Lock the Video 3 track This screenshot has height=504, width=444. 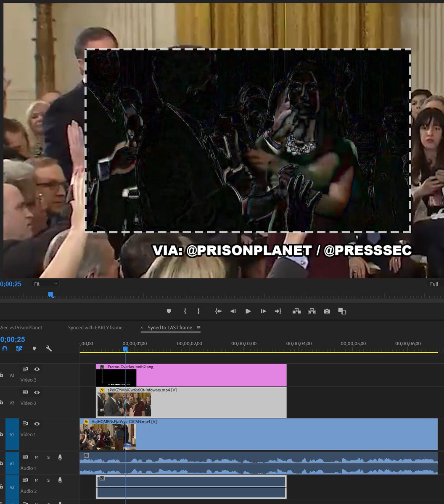point(2,375)
